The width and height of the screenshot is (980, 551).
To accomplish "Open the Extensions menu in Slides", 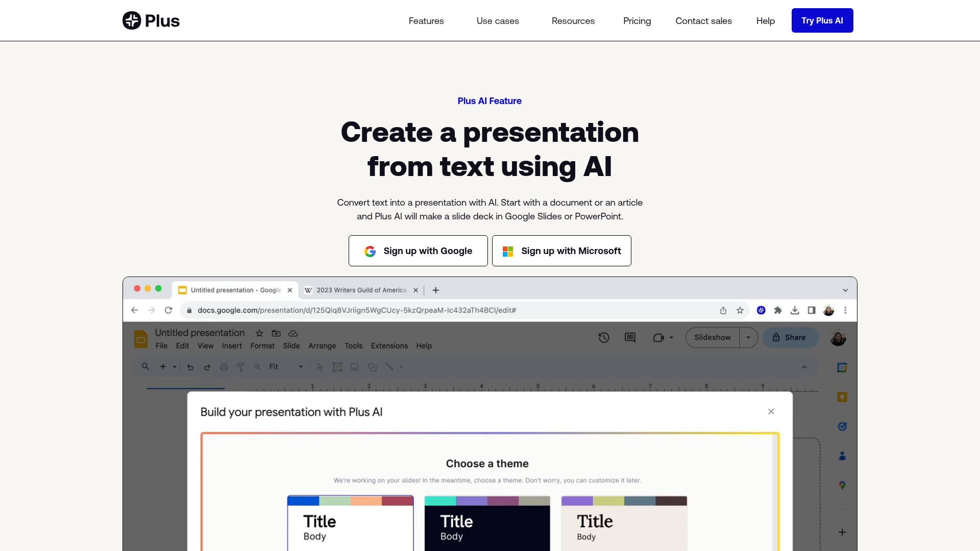I will pos(389,346).
